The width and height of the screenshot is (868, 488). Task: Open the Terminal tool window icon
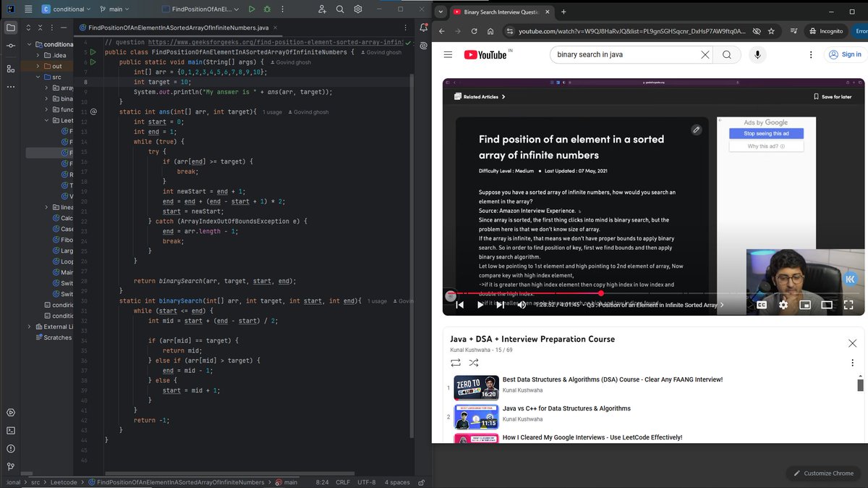tap(10, 430)
